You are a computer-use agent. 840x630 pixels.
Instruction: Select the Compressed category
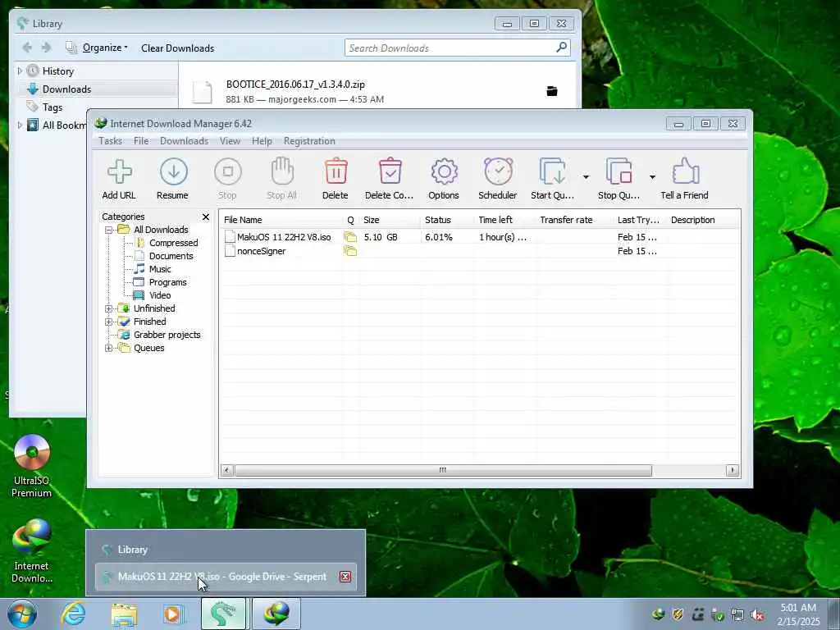click(x=173, y=243)
